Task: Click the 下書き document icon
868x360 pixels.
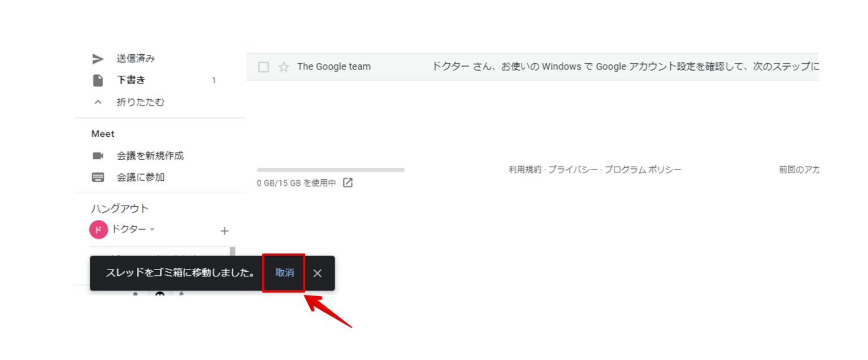Action: [98, 80]
